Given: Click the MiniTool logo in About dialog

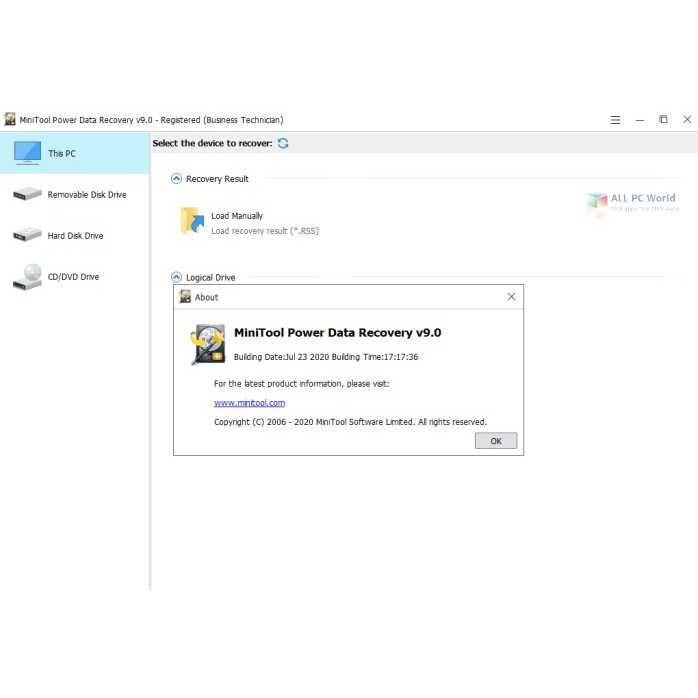Looking at the screenshot, I should coord(208,344).
